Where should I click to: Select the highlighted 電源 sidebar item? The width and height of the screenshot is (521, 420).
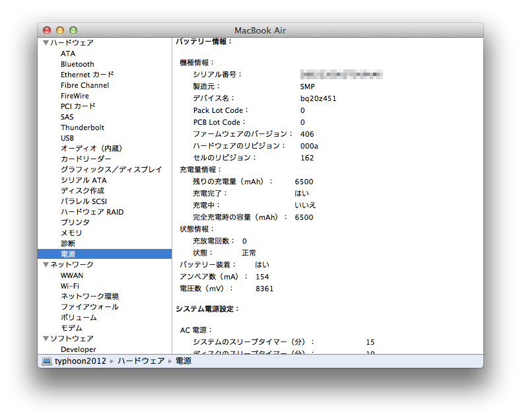pyautogui.click(x=105, y=254)
